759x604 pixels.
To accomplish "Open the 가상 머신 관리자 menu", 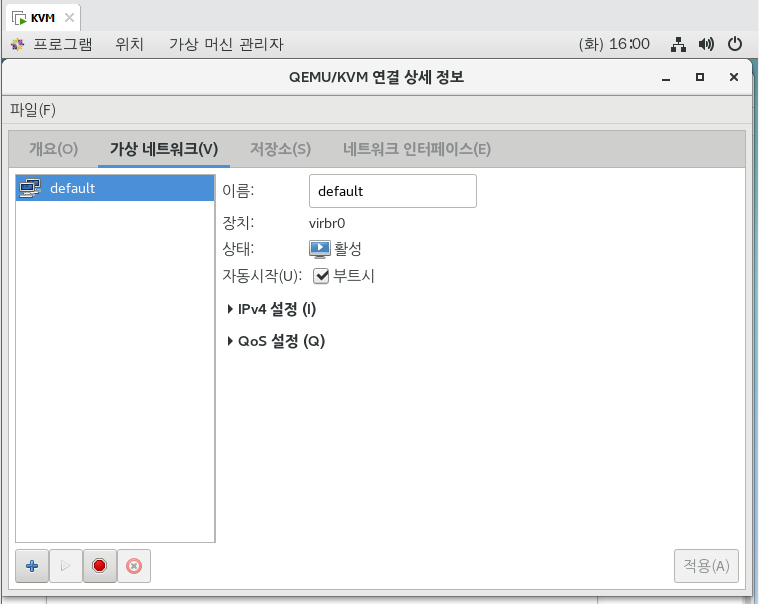I will coord(226,45).
